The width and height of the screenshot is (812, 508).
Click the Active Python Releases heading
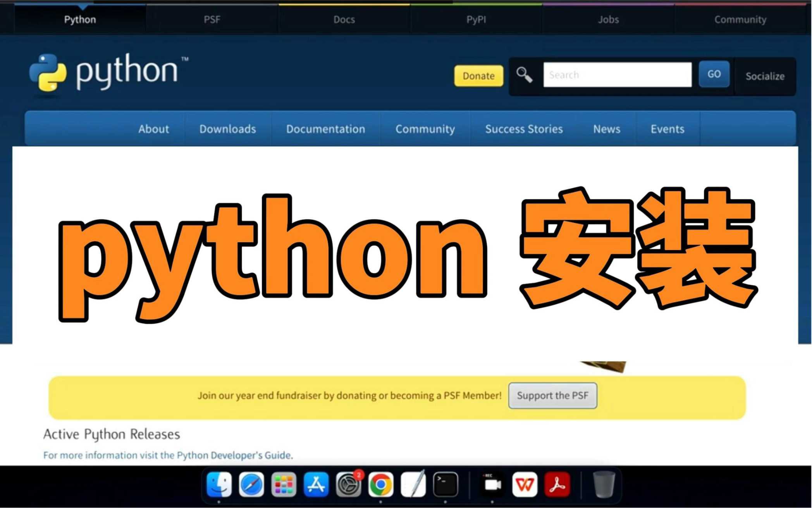point(112,434)
